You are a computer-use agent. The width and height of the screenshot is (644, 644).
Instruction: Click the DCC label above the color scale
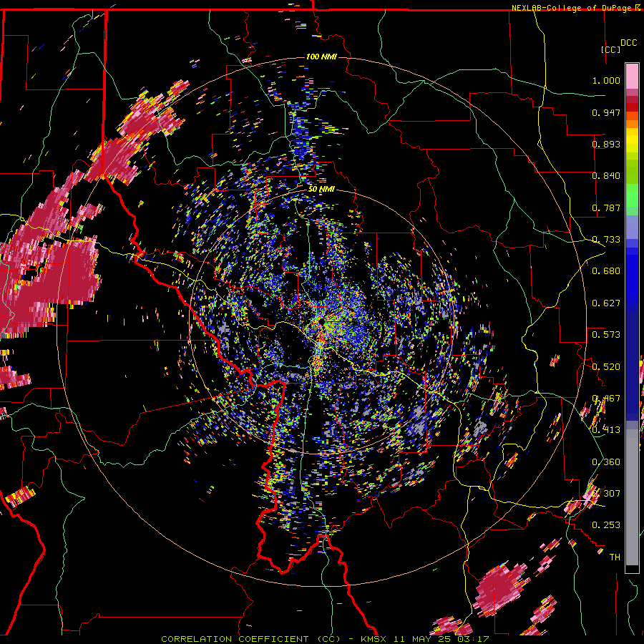[x=629, y=42]
